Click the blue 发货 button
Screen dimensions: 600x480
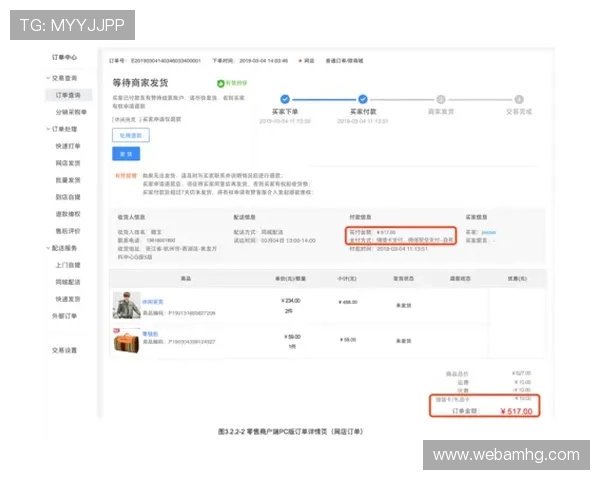pos(126,154)
